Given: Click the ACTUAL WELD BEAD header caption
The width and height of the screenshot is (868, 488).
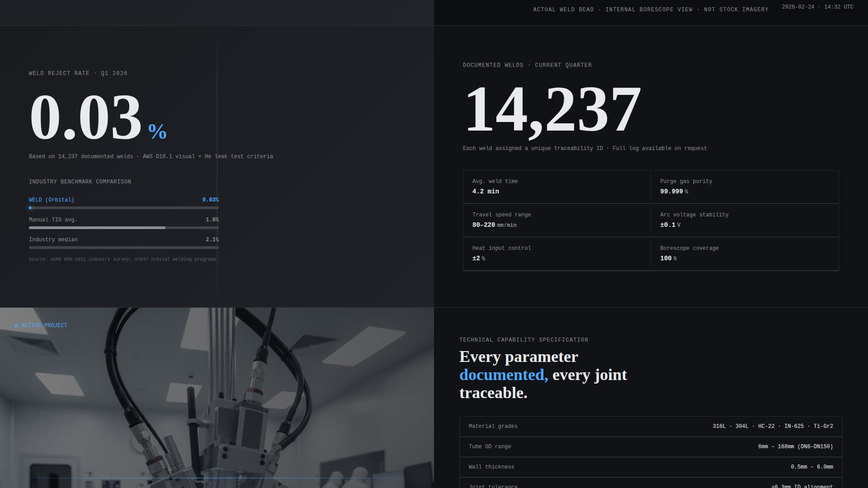Looking at the screenshot, I should pyautogui.click(x=563, y=9).
